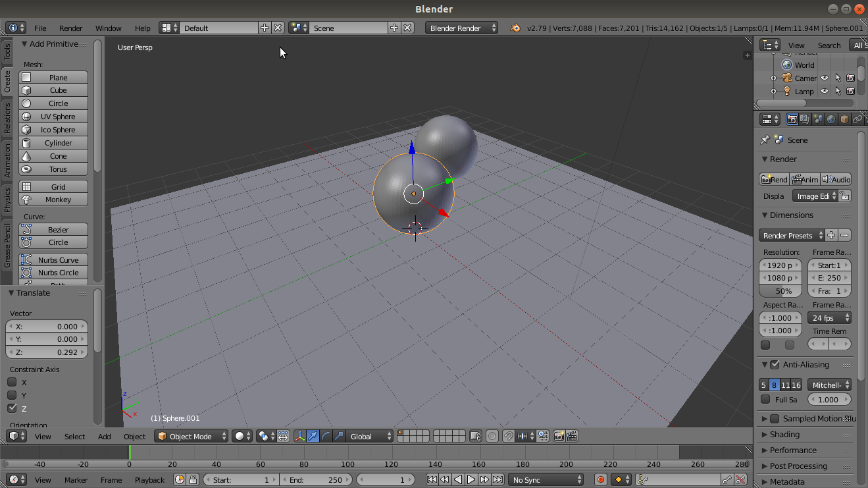Pin the properties context with pushpin
This screenshot has width=868, height=488.
click(765, 140)
